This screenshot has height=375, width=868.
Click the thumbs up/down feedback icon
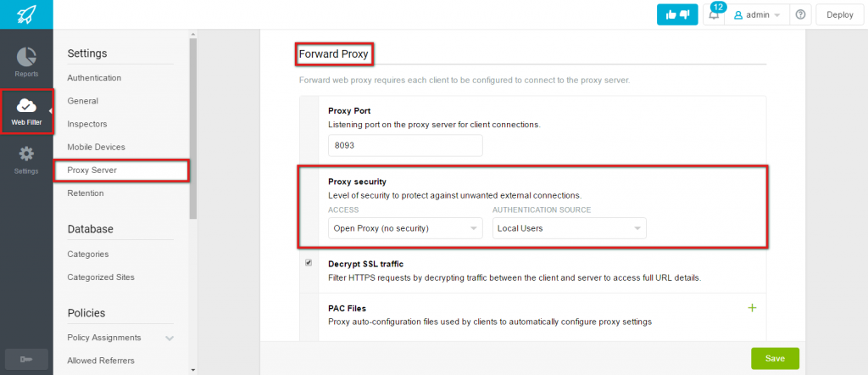point(677,15)
